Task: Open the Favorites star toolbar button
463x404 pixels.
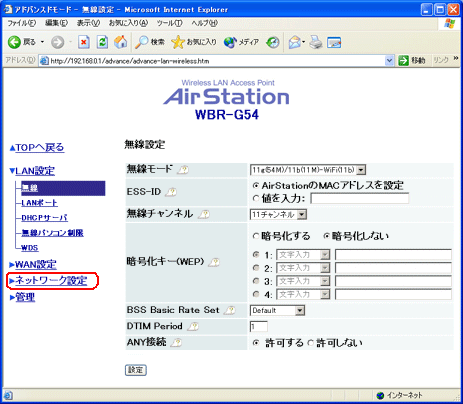Action: point(194,42)
